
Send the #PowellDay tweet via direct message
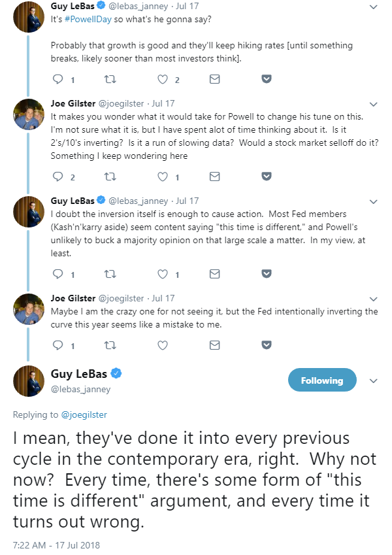pos(214,80)
